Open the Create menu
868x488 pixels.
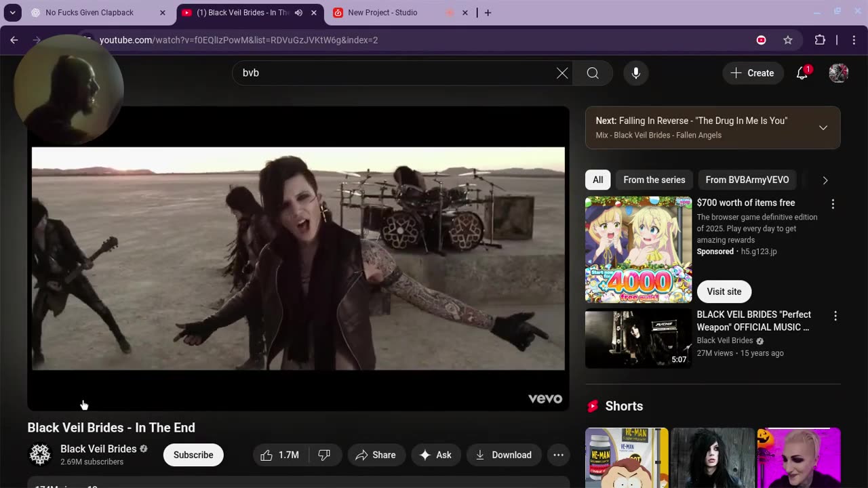tap(753, 73)
